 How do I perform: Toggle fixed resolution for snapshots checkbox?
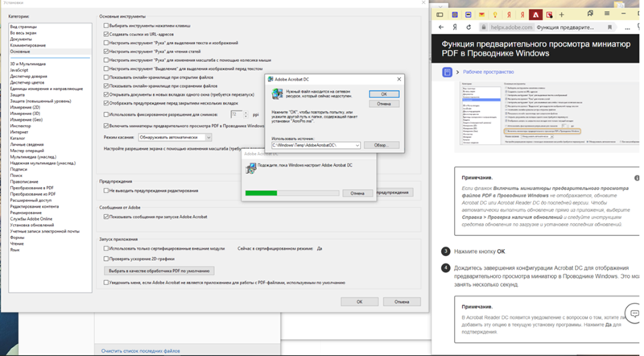tap(106, 114)
